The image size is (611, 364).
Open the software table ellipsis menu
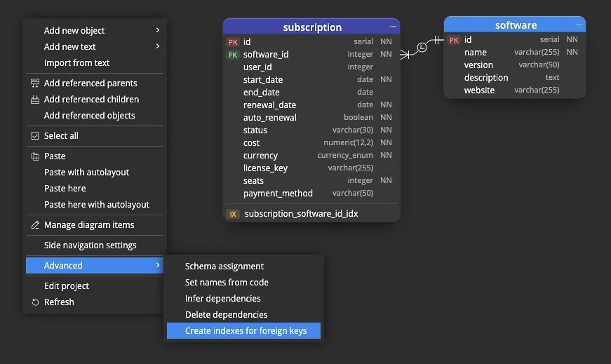pos(579,25)
